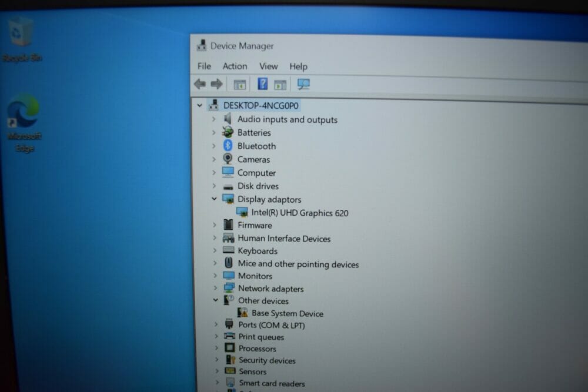Expand the Audio inputs and outputs node
The image size is (588, 392).
[x=214, y=119]
